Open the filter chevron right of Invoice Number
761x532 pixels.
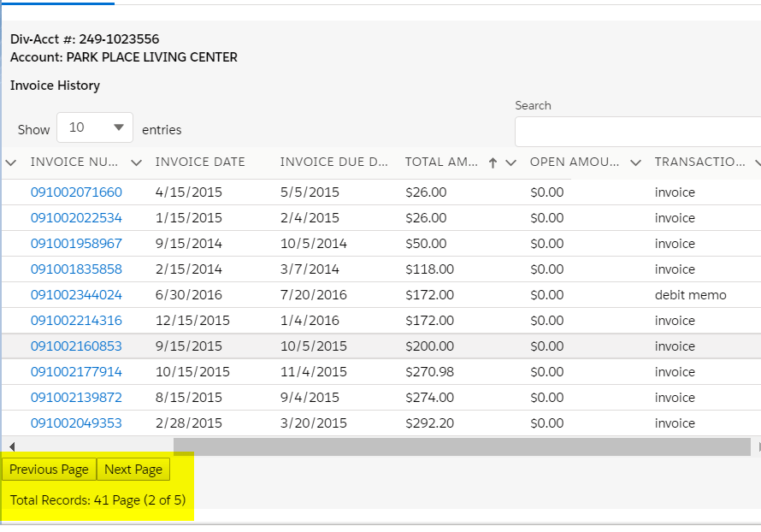coord(136,162)
